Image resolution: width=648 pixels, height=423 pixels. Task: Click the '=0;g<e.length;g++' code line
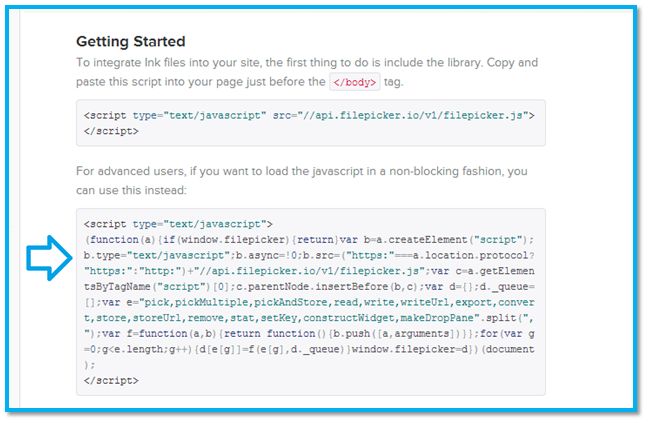[x=310, y=349]
